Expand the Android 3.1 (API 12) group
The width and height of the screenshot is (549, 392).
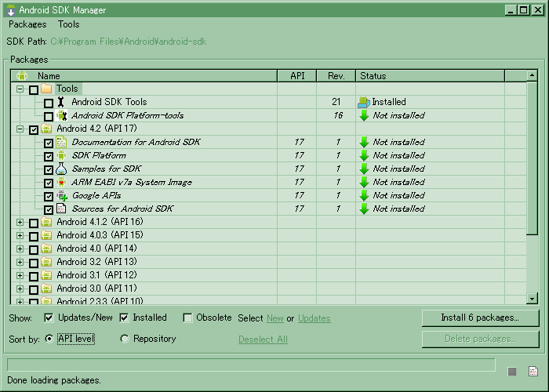pyautogui.click(x=20, y=275)
